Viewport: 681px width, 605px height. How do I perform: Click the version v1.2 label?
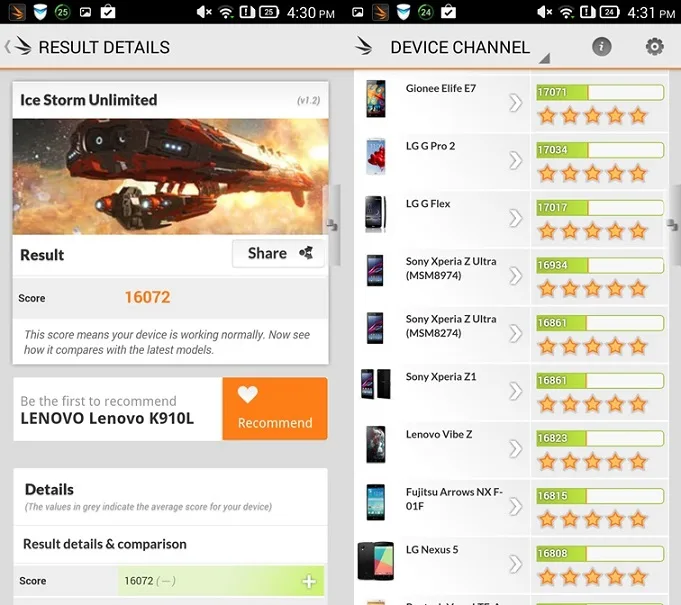pyautogui.click(x=308, y=101)
